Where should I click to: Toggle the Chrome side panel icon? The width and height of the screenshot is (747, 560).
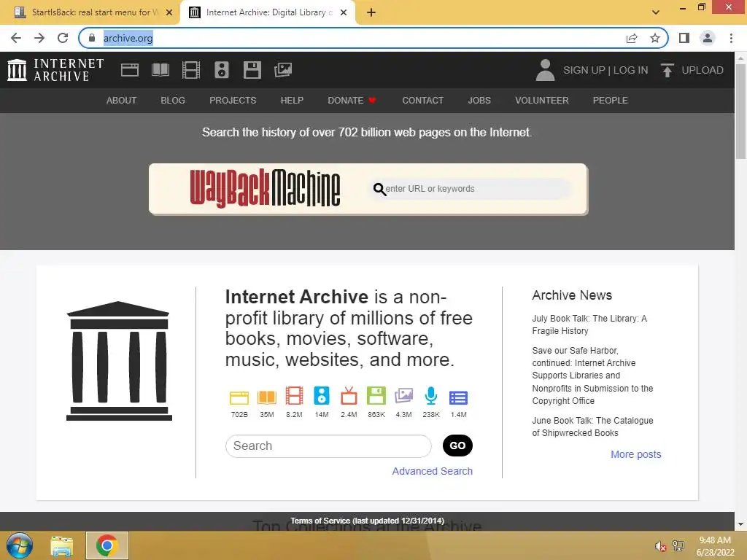[x=684, y=38]
